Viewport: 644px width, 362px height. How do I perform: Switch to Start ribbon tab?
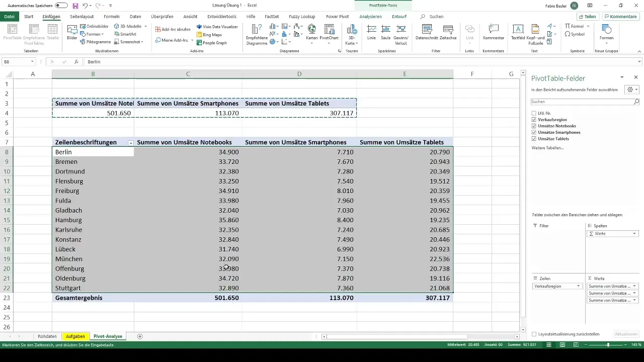pyautogui.click(x=29, y=17)
